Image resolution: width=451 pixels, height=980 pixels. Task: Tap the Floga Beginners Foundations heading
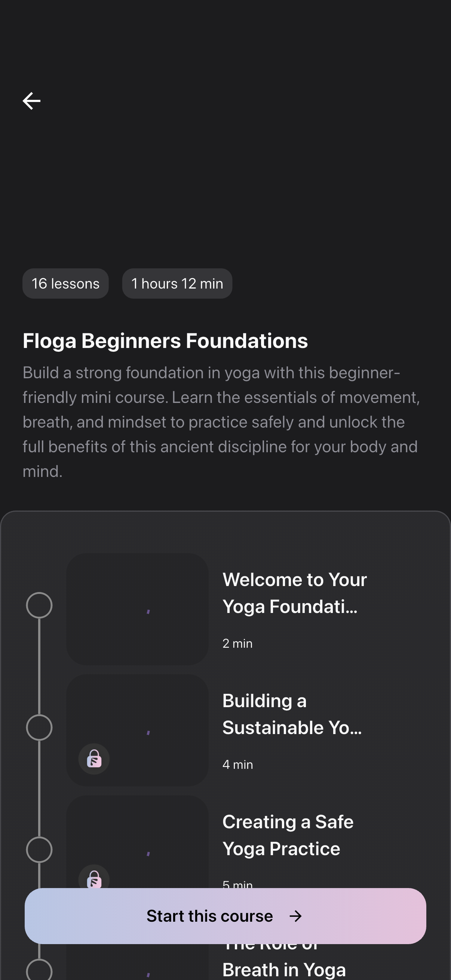click(165, 340)
